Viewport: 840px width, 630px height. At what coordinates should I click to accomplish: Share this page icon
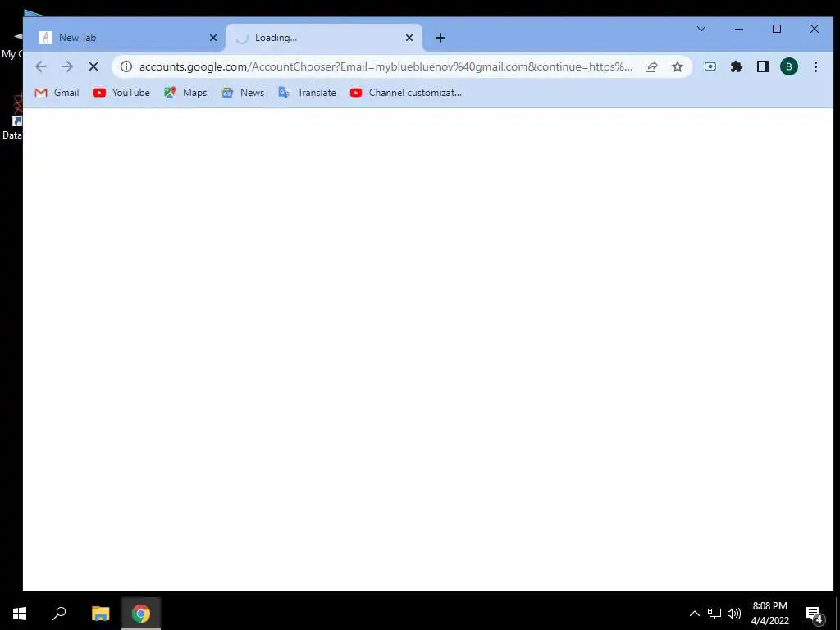coord(651,66)
